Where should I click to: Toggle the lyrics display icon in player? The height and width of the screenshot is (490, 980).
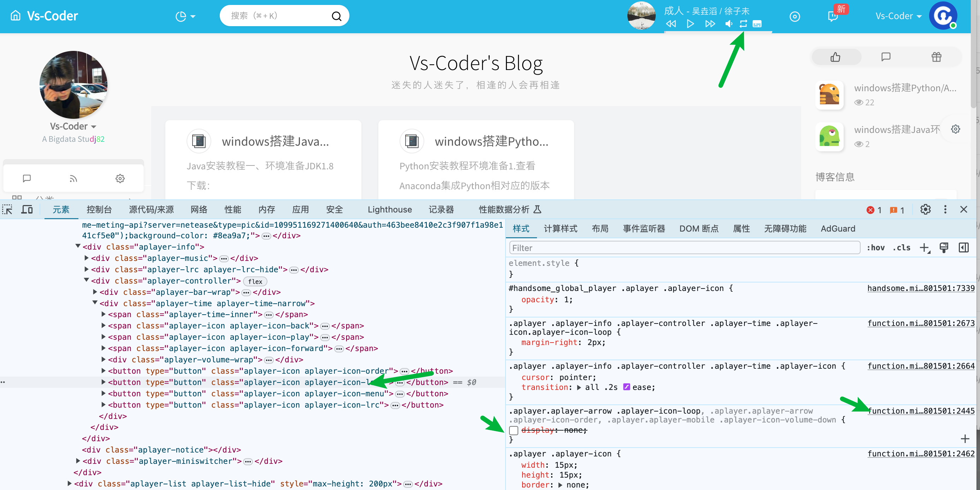(x=757, y=24)
